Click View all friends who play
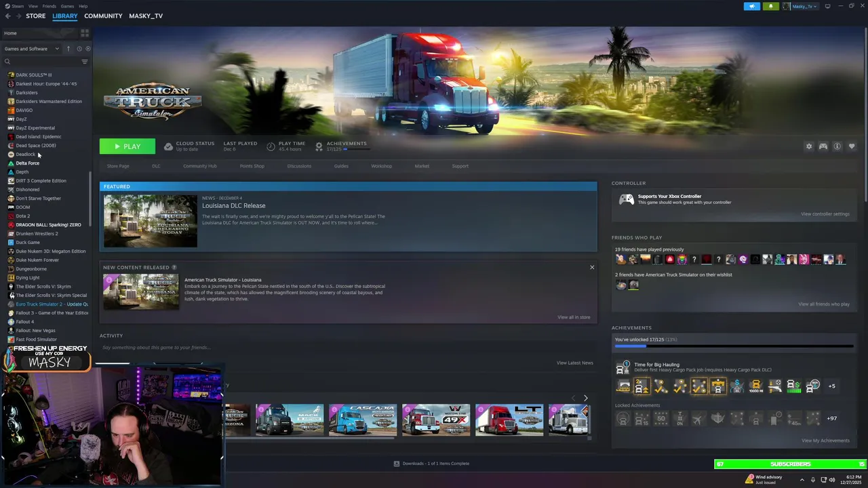Image resolution: width=868 pixels, height=488 pixels. tap(824, 304)
